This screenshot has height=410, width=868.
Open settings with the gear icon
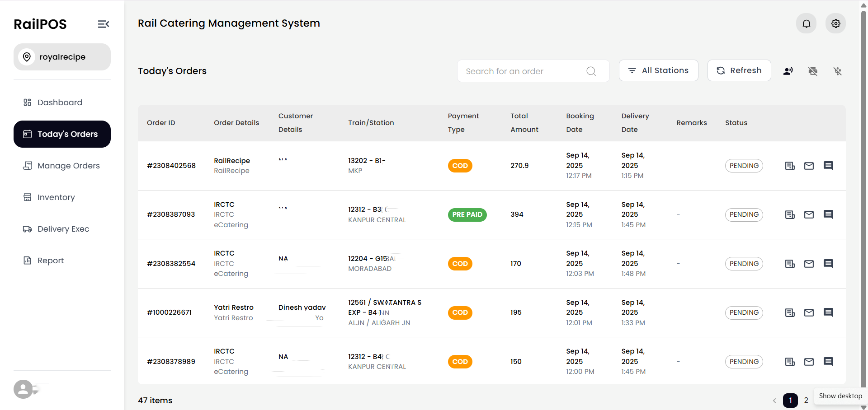tap(835, 23)
